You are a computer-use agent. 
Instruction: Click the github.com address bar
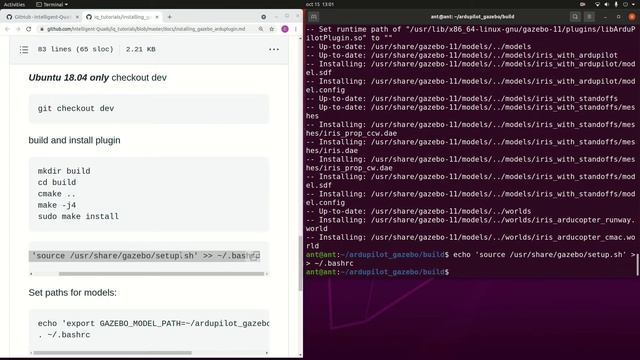coord(146,29)
